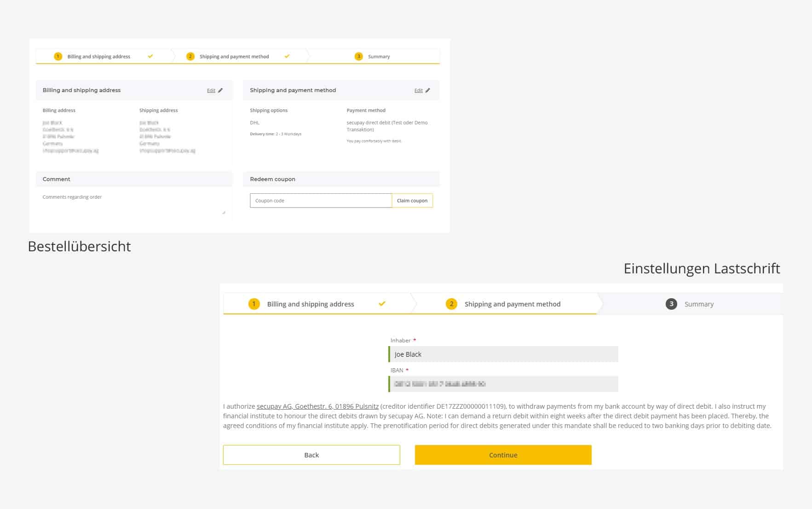Select the Inhaber field containing Joe Black

click(503, 354)
